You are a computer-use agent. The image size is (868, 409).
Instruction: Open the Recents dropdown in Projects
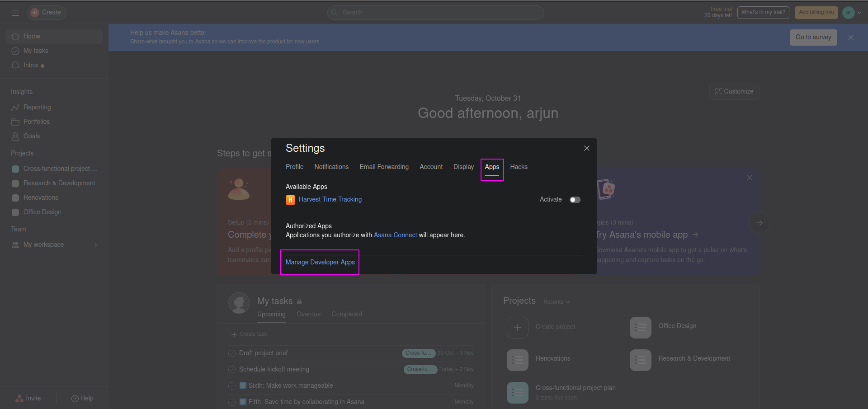pyautogui.click(x=557, y=302)
